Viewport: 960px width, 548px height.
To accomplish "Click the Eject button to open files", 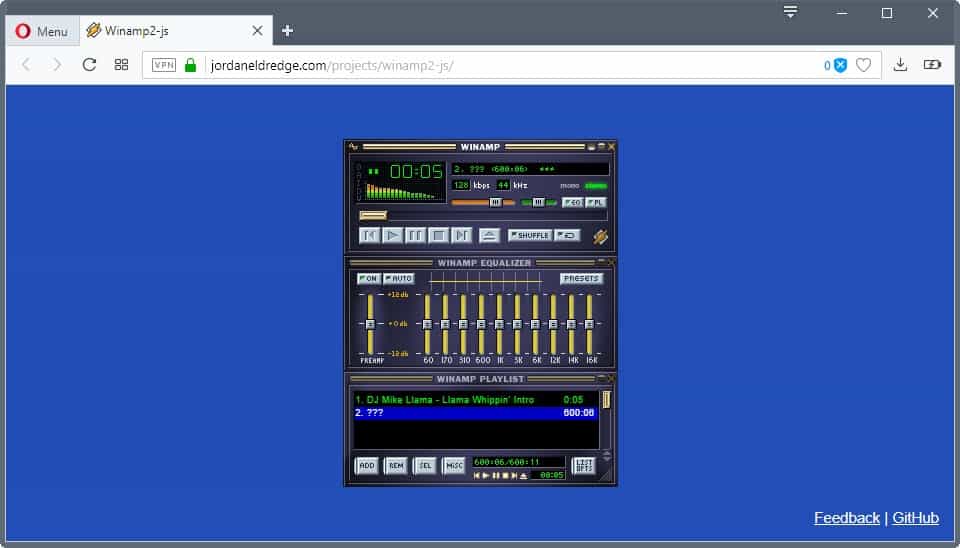I will pyautogui.click(x=489, y=236).
